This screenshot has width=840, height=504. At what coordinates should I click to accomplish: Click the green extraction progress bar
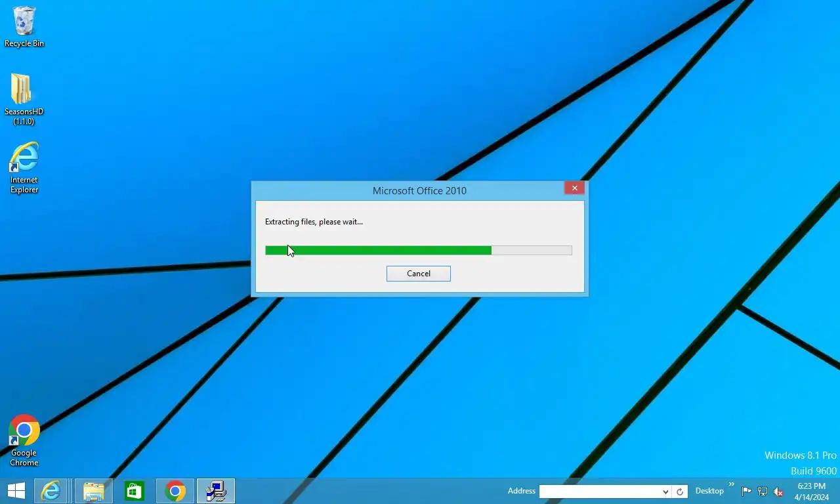point(418,250)
